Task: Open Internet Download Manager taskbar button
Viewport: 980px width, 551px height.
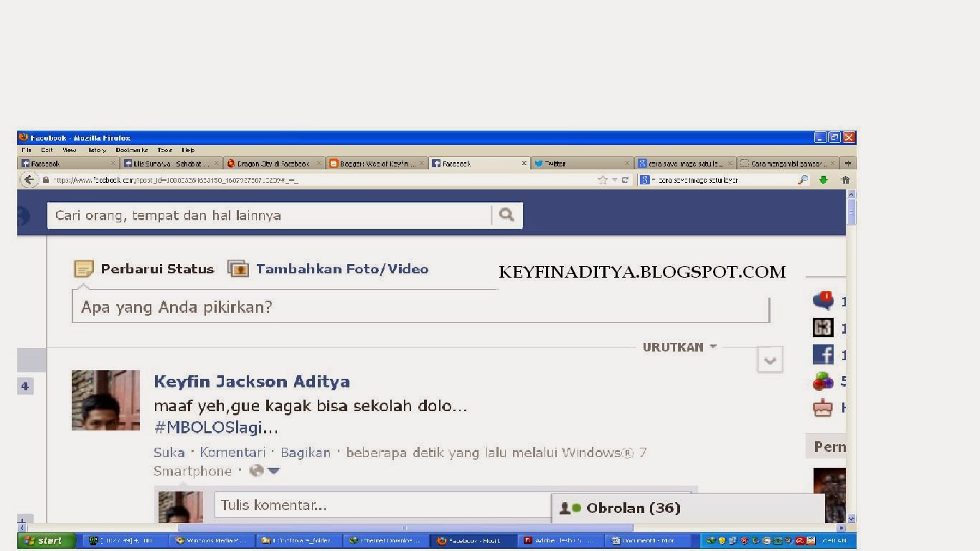Action: [x=385, y=541]
